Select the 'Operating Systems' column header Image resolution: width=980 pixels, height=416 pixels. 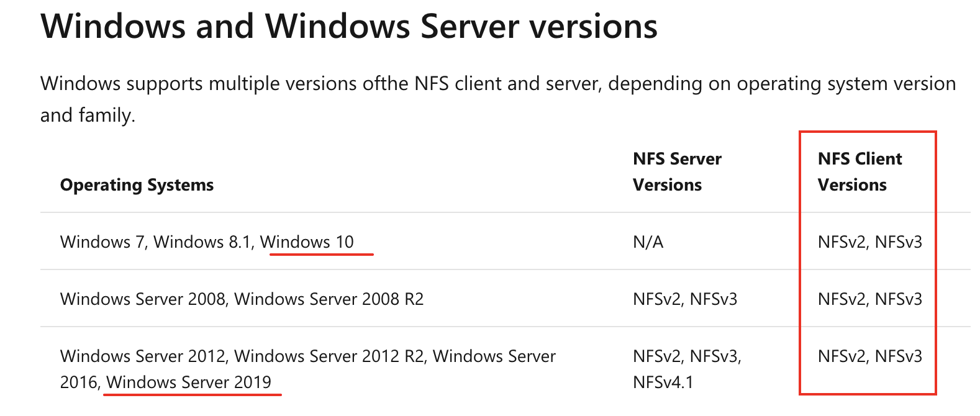pyautogui.click(x=137, y=185)
